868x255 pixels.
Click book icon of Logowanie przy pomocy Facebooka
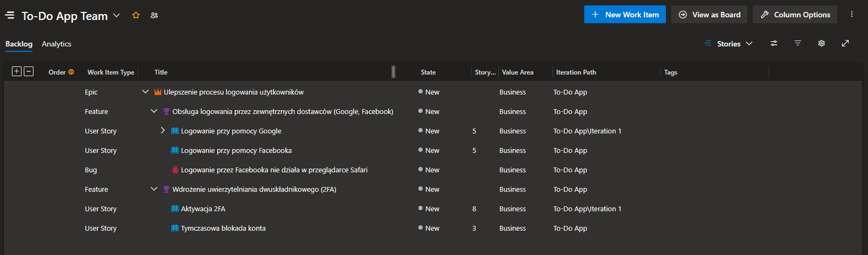175,150
